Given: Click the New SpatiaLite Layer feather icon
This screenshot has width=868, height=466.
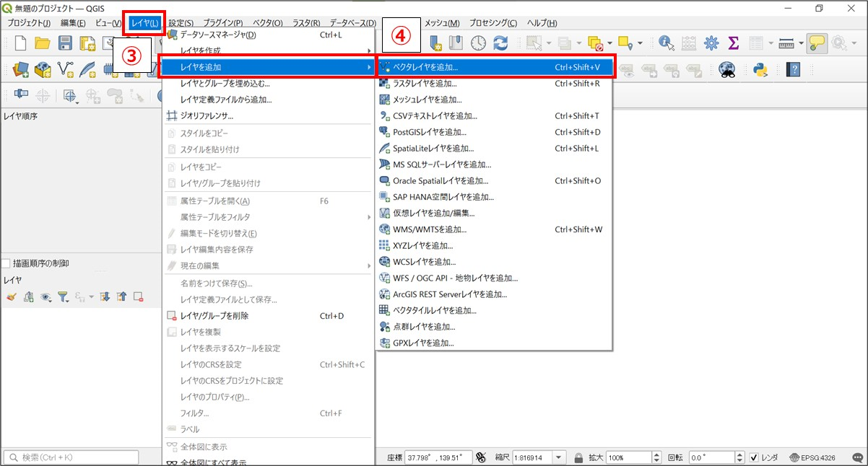Looking at the screenshot, I should click(x=87, y=70).
